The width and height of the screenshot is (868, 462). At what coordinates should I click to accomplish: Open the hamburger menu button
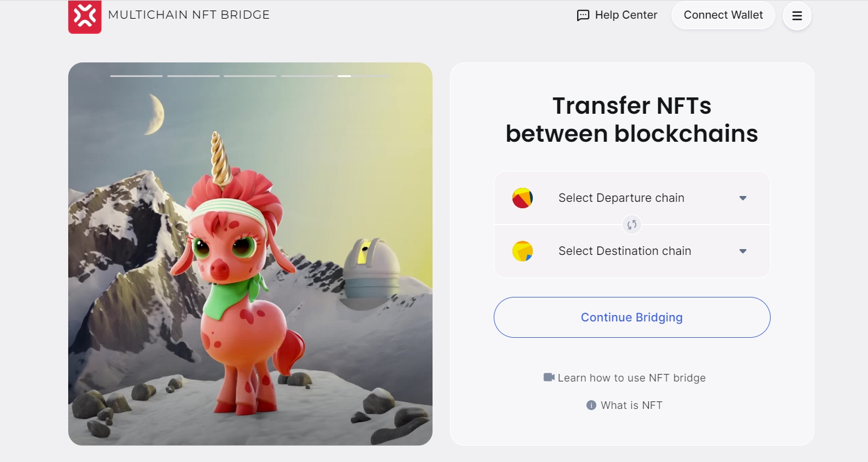(x=797, y=16)
